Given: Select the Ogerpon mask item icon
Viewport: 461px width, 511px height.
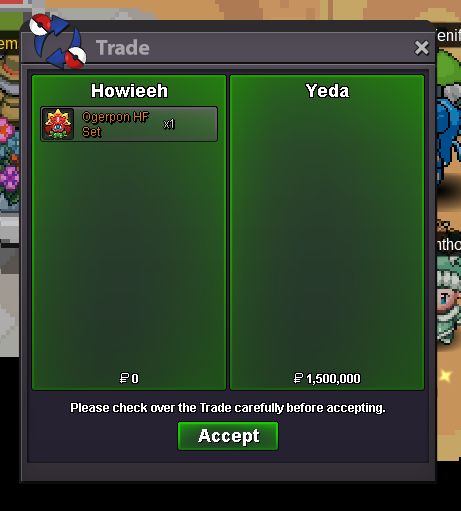Looking at the screenshot, I should pyautogui.click(x=58, y=124).
